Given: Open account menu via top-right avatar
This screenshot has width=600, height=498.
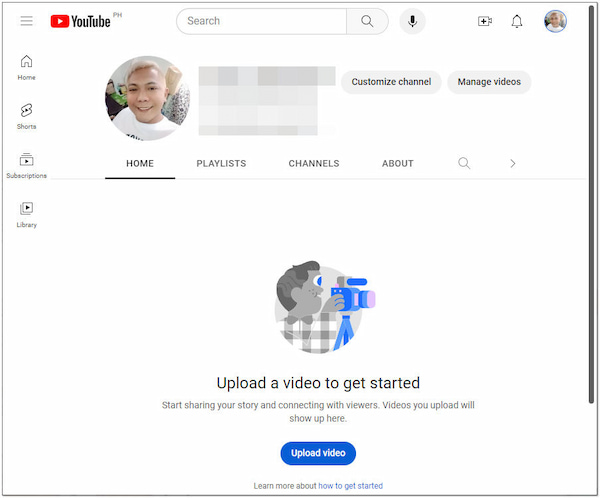Looking at the screenshot, I should click(555, 21).
